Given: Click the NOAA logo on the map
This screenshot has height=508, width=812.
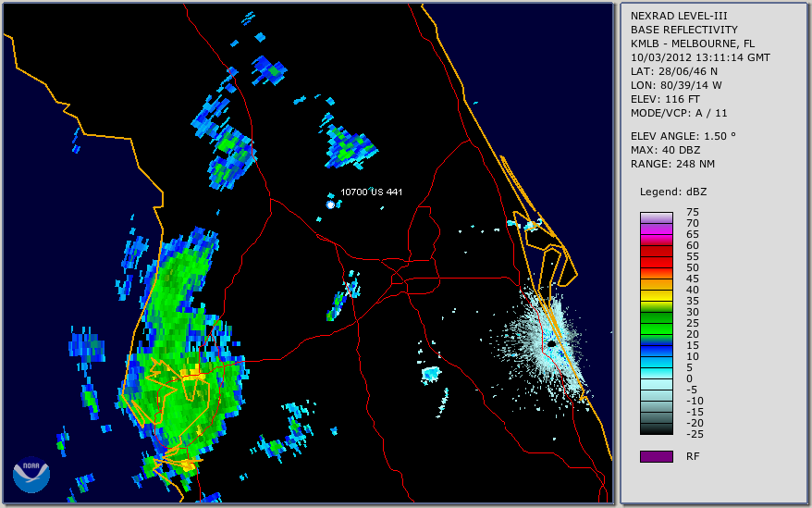Looking at the screenshot, I should (31, 475).
